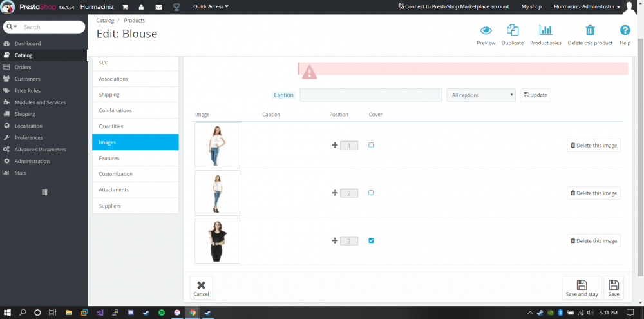Open the Customization product tab

pyautogui.click(x=135, y=174)
